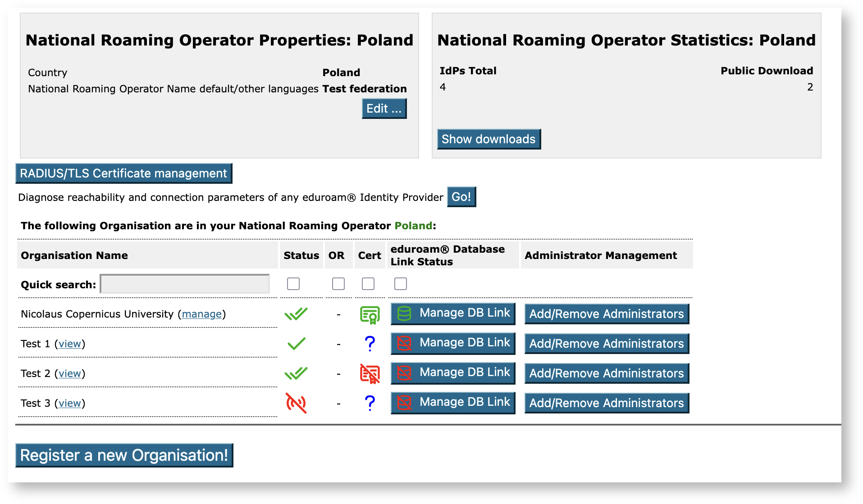Click the green certificate icon for Nicolaus Copernicus University

coord(370,314)
